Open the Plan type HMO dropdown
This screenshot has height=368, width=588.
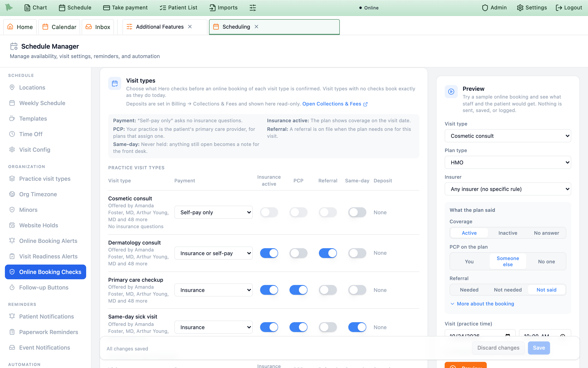point(508,162)
